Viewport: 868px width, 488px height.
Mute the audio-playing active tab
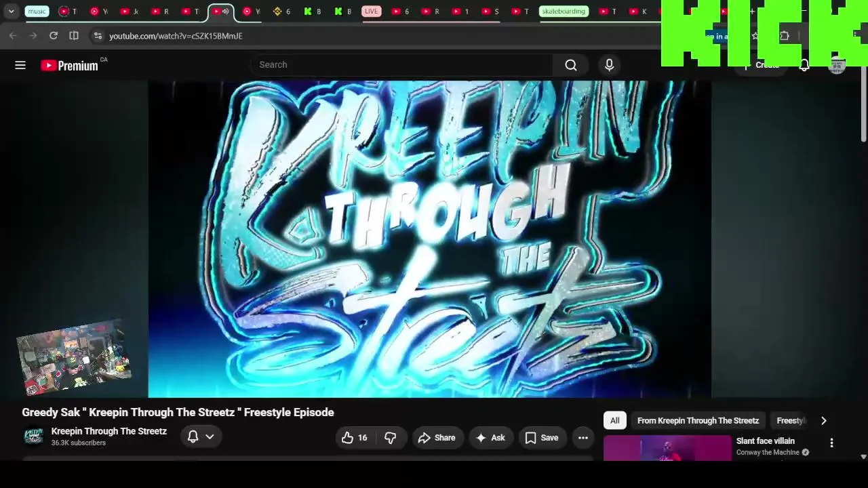(226, 12)
